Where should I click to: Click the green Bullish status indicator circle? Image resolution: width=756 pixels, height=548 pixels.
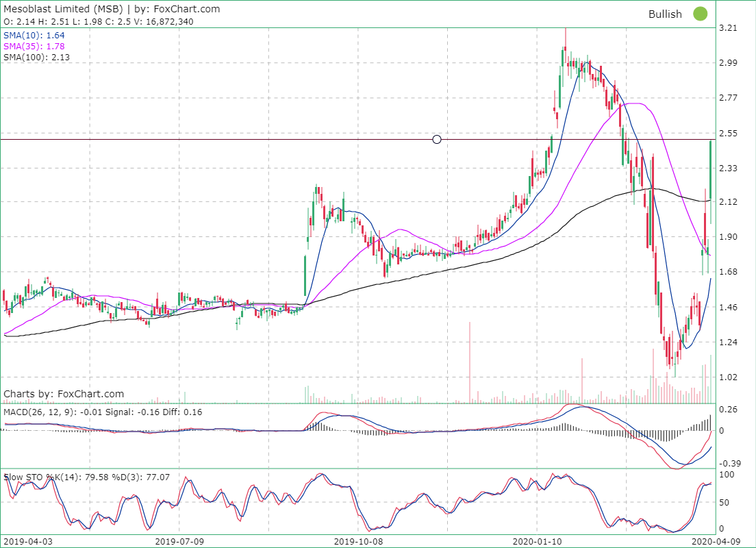pos(700,14)
